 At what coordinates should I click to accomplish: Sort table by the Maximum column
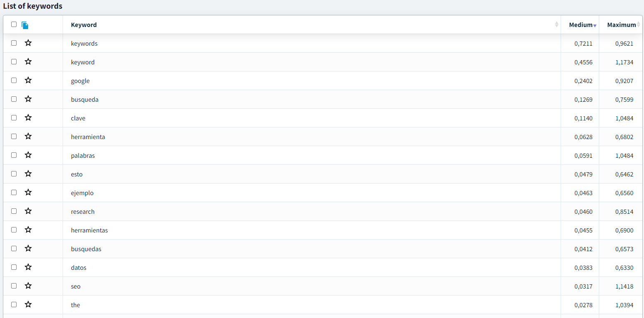[x=621, y=25]
